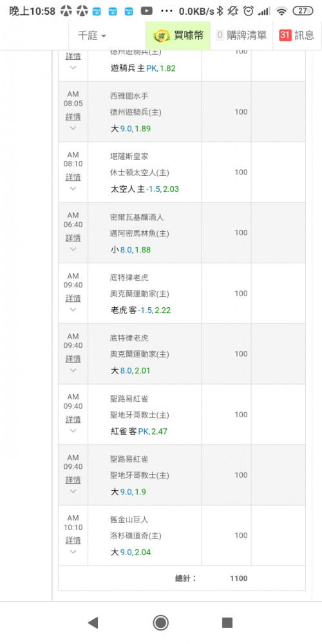This screenshot has height=644, width=322.
Task: Open the 千庭 account dropdown
Action: [92, 35]
